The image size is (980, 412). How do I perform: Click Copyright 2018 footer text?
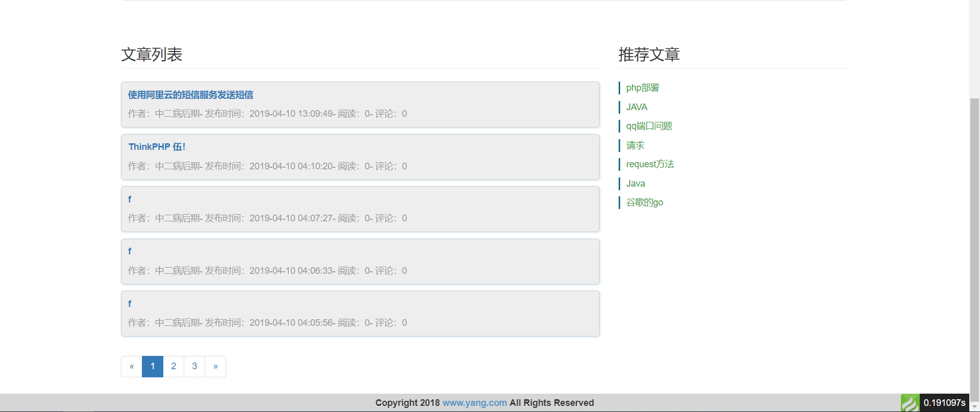tap(407, 403)
